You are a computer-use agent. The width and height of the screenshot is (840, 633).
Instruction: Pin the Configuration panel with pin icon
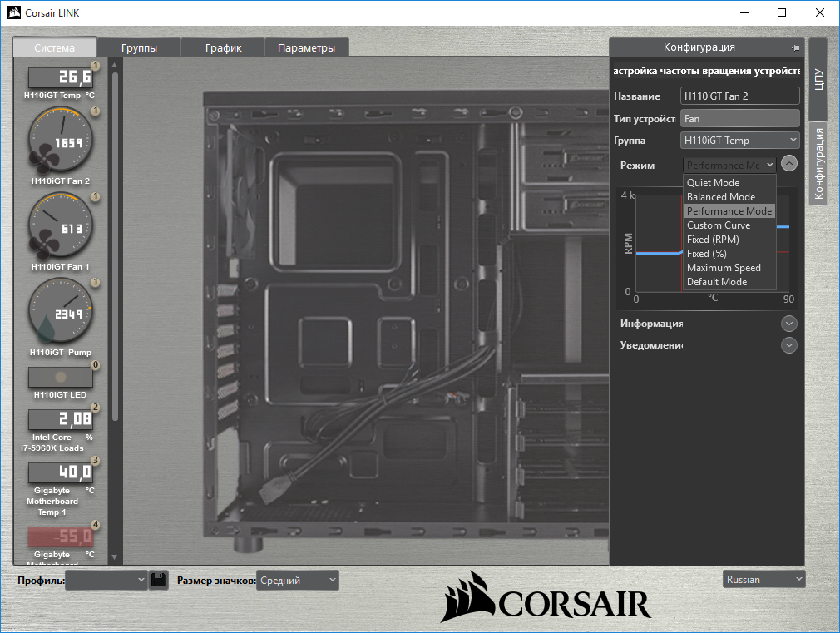point(796,48)
